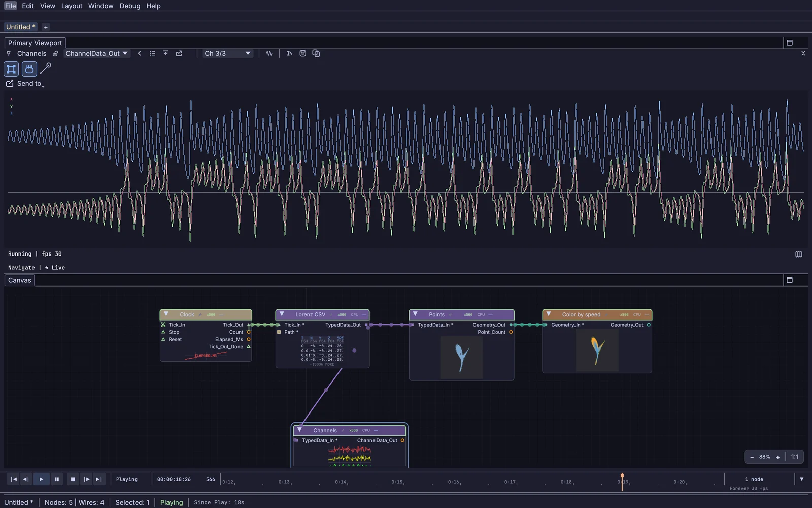Toggle the frame-fit tool button

point(11,69)
